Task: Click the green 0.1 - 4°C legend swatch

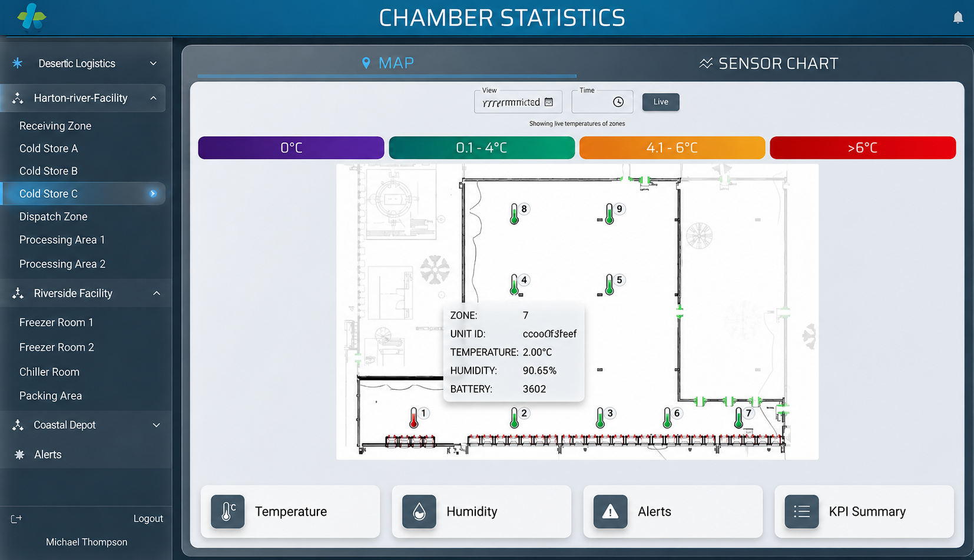Action: [x=482, y=148]
